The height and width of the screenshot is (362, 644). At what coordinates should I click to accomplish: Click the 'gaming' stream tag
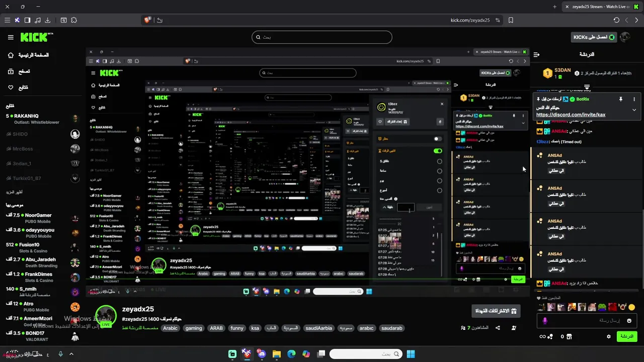click(193, 328)
